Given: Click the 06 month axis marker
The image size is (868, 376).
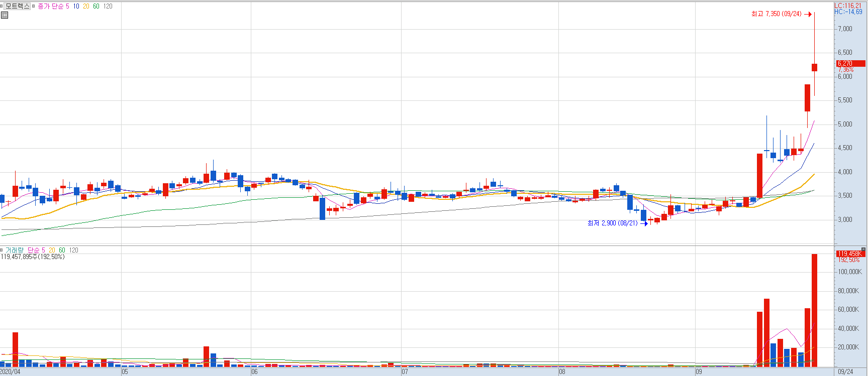Looking at the screenshot, I should click(x=255, y=372).
